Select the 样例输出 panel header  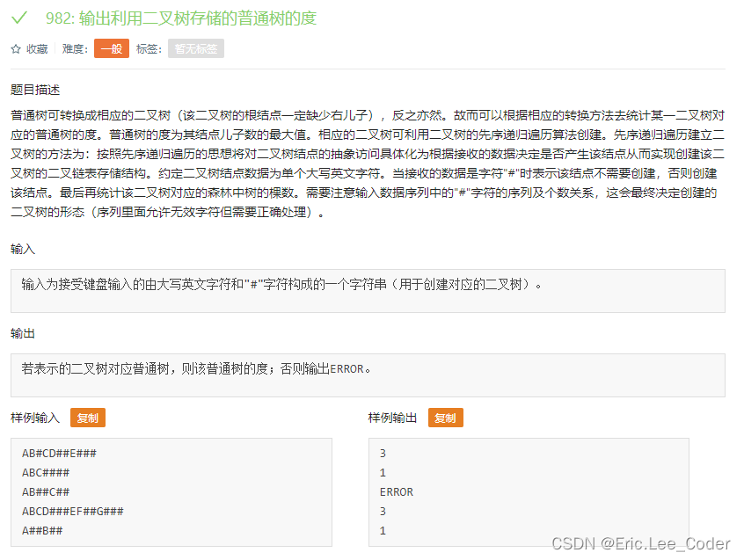pos(392,418)
